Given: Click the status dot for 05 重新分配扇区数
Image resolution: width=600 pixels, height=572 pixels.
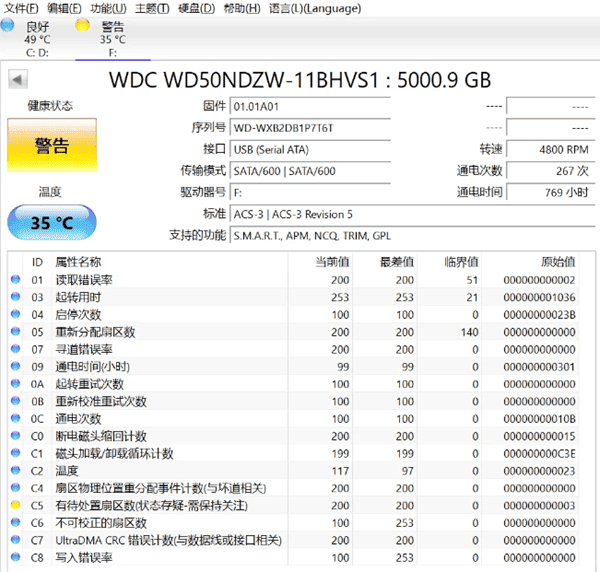Looking at the screenshot, I should (16, 331).
